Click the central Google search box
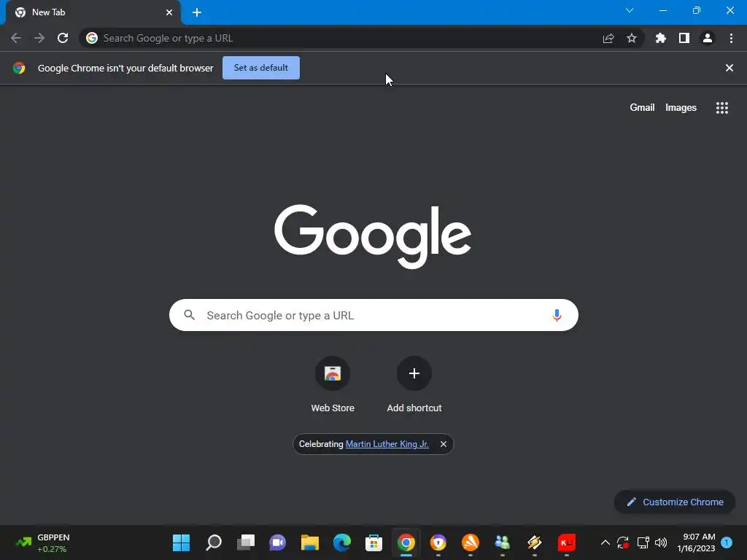Screen dimensions: 747x560 pos(373,315)
